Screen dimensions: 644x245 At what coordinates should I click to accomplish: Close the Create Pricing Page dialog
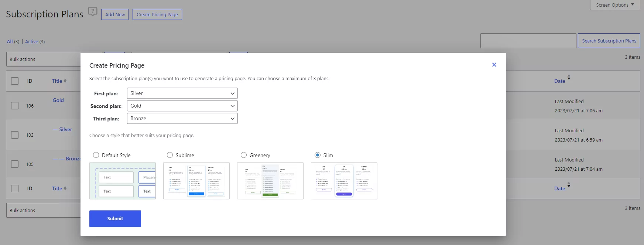pos(494,65)
